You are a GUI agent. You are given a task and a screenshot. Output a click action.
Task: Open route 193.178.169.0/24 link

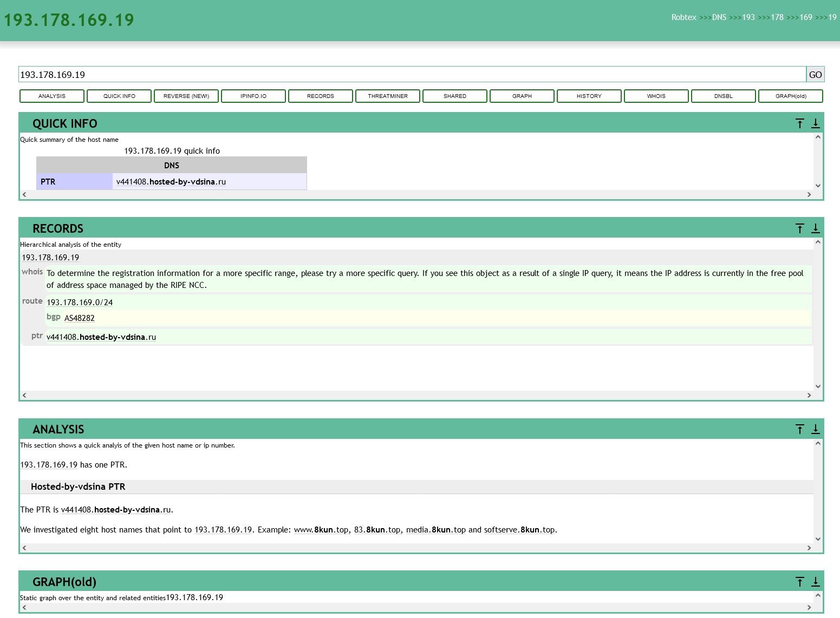80,303
